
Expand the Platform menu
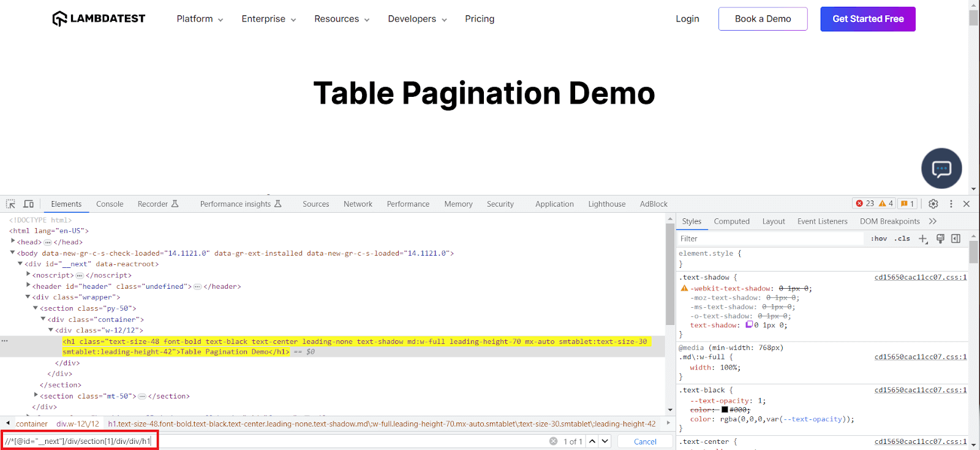200,19
